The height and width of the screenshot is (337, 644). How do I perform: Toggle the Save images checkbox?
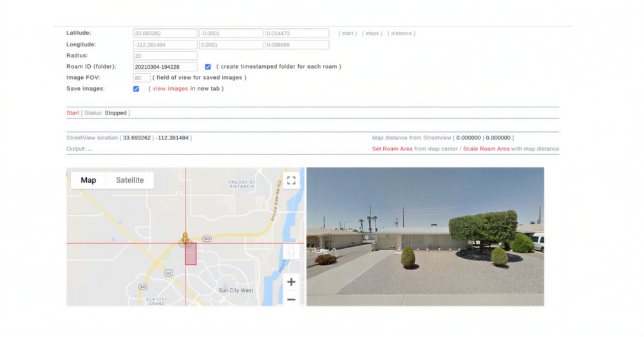[x=136, y=89]
